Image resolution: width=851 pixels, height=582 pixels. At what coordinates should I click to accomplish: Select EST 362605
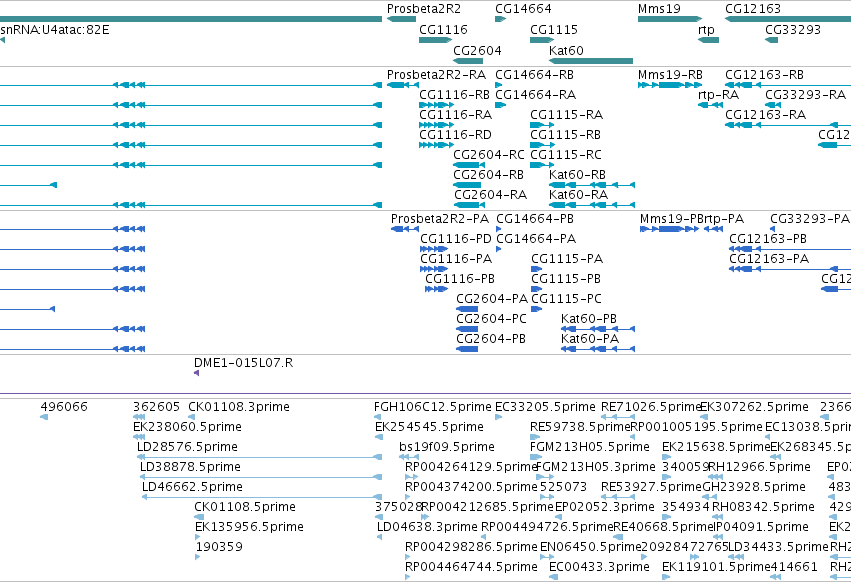coord(156,407)
